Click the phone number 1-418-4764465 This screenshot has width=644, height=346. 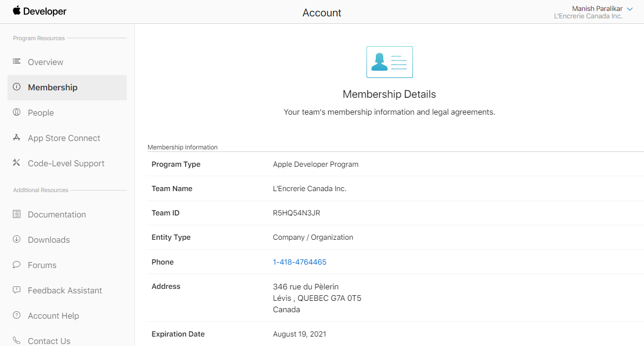point(299,262)
